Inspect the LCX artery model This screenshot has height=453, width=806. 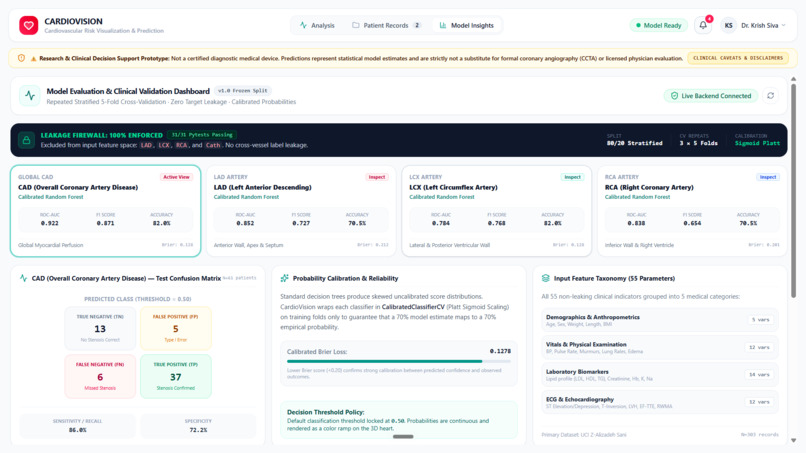coord(572,177)
